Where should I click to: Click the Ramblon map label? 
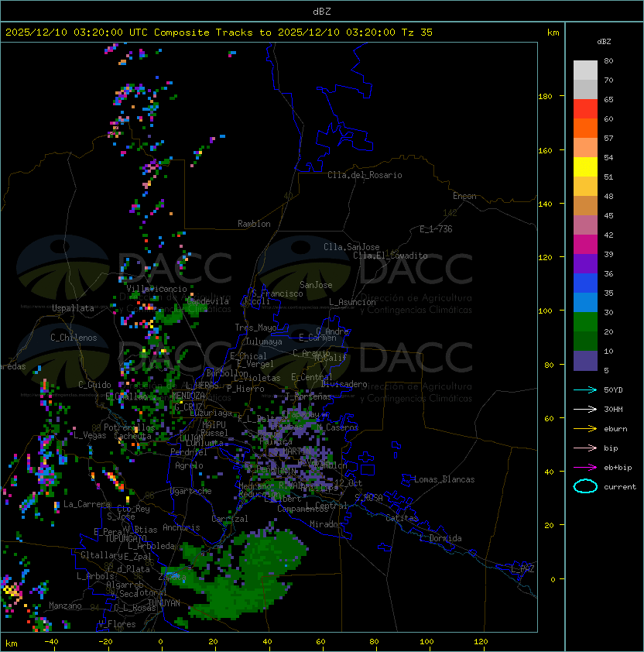(254, 224)
